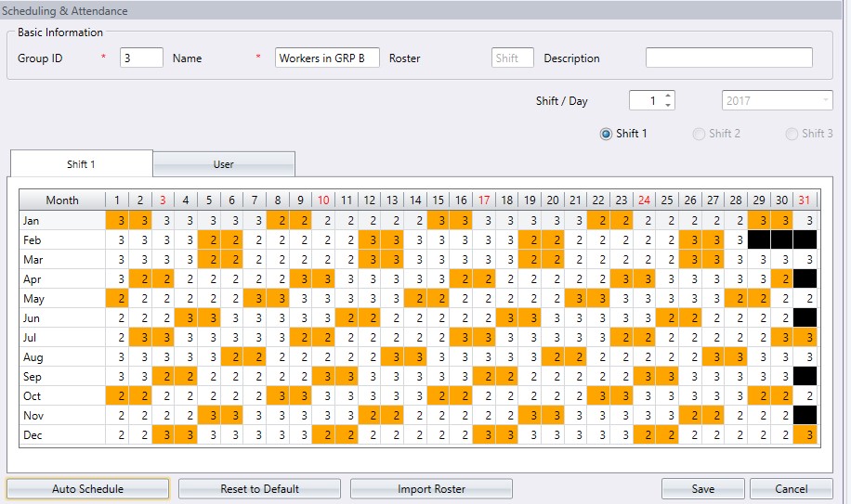Click the red day 24 column header

click(x=644, y=200)
